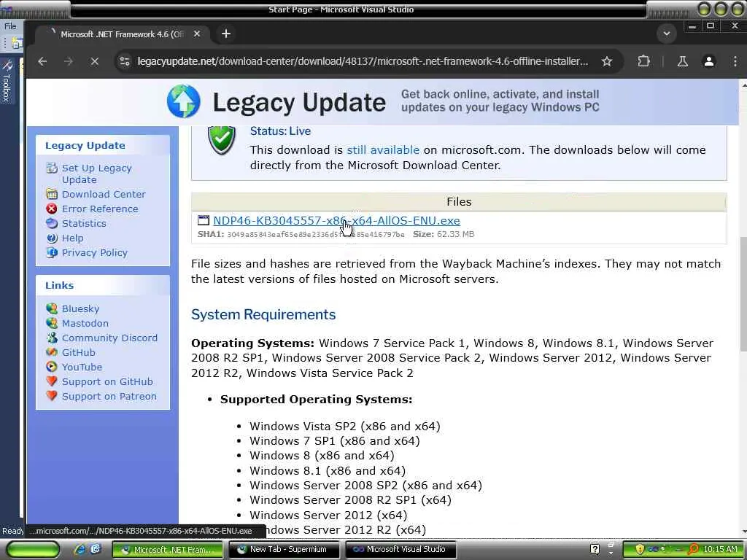Click the Bluesky globe icon
The width and height of the screenshot is (747, 560).
tap(52, 308)
